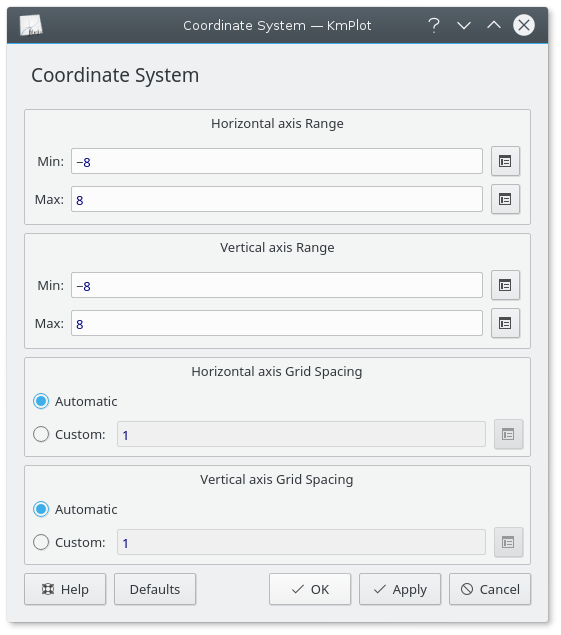561x635 pixels.
Task: Click the KmPlot app icon in title bar
Action: [31, 26]
